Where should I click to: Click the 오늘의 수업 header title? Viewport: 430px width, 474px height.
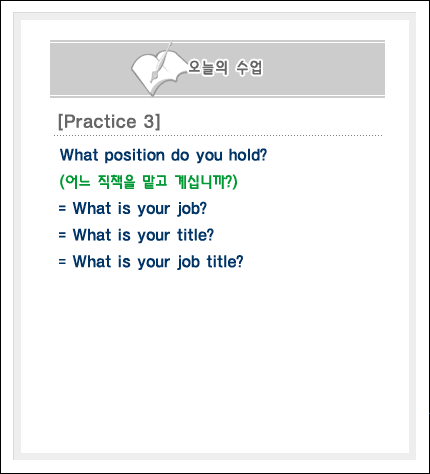225,67
